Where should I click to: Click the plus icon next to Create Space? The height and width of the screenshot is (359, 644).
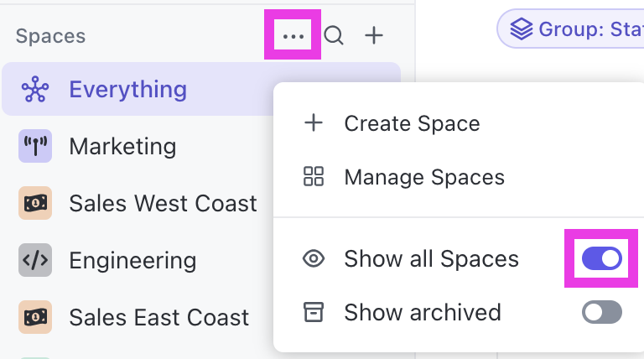click(x=314, y=123)
